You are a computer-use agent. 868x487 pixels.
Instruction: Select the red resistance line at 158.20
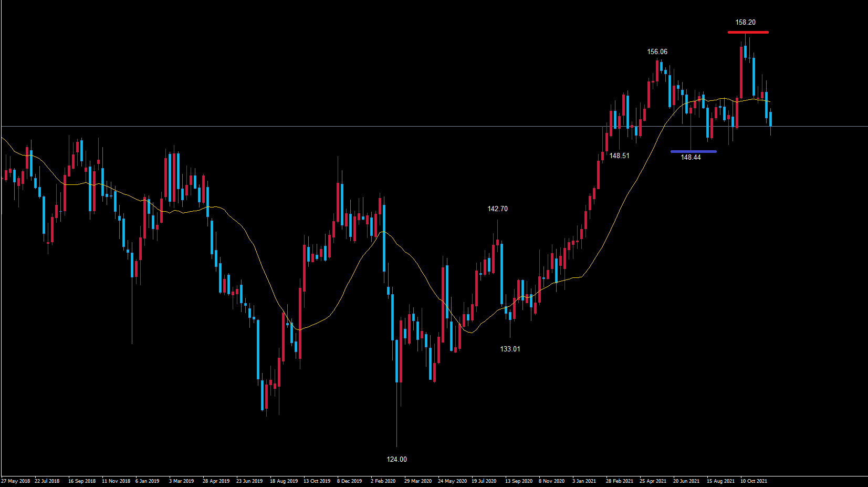(x=748, y=33)
